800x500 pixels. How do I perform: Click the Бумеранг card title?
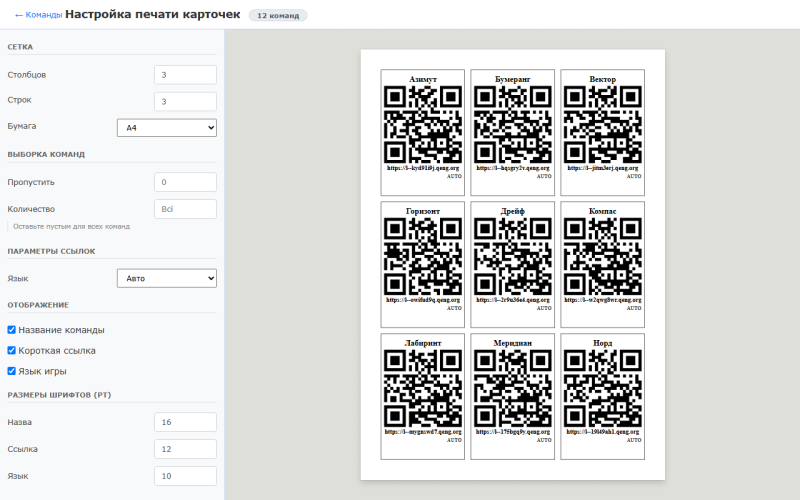point(513,79)
